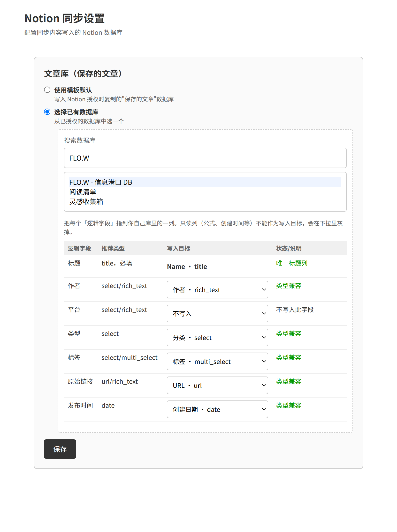Click the Notion 同步设置 page title
397x532 pixels.
[64, 18]
